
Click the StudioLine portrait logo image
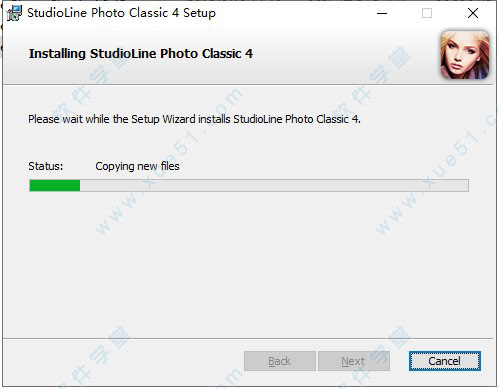465,55
